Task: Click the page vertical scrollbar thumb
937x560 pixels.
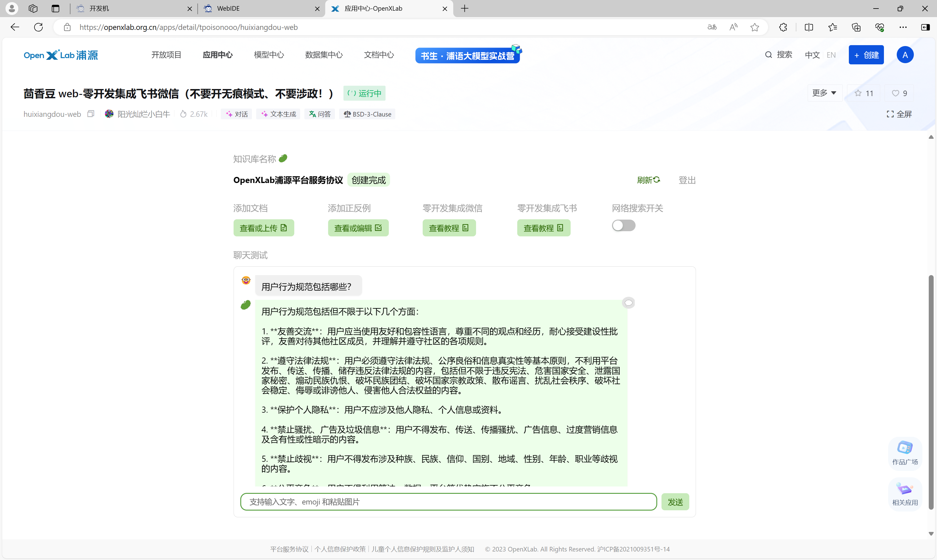Action: coord(931,393)
